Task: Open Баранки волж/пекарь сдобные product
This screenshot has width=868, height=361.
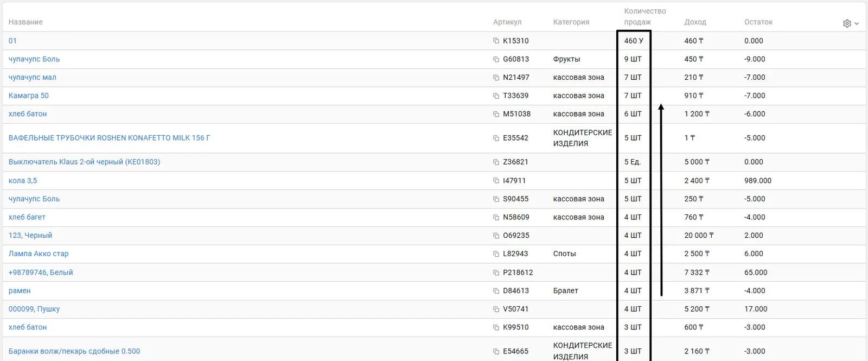Action: pyautogui.click(x=74, y=351)
